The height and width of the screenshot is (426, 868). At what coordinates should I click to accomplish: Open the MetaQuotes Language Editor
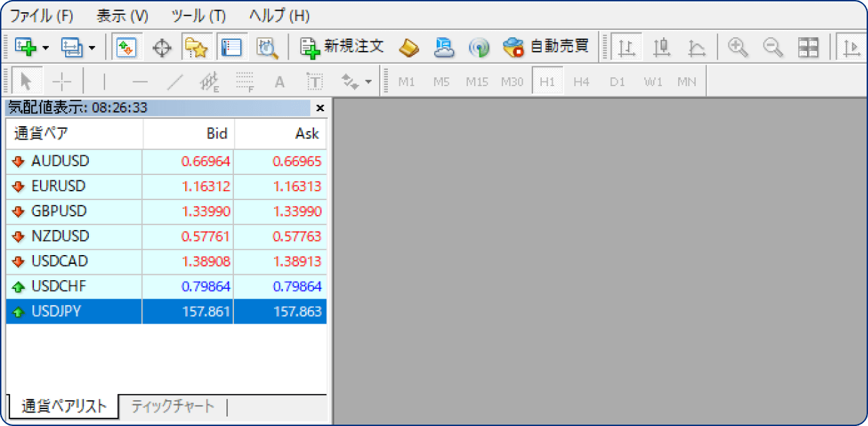pos(444,47)
